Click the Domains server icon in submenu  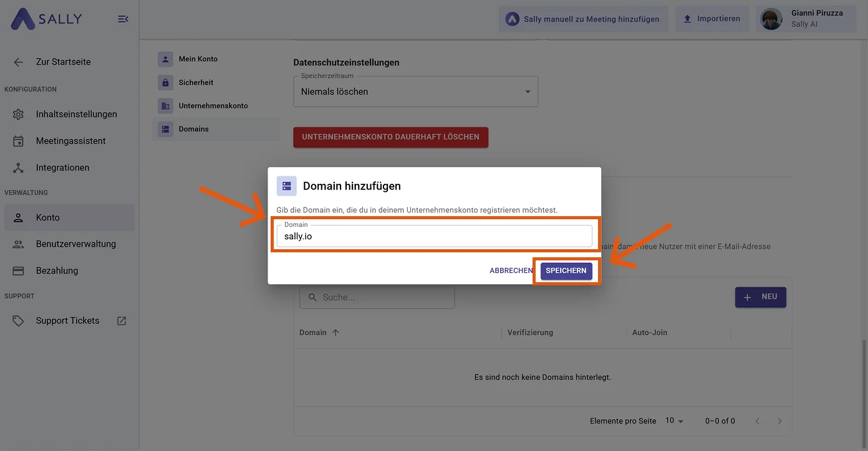coord(165,130)
